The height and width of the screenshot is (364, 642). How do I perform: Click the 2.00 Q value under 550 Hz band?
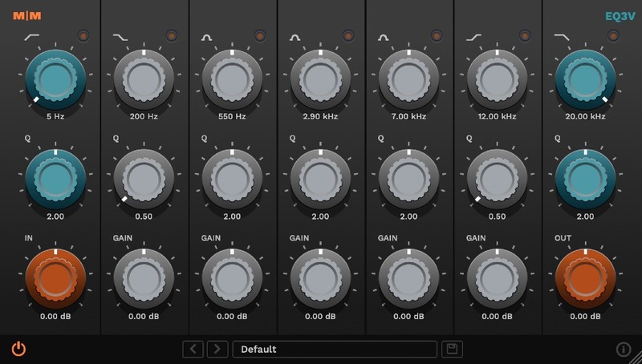232,216
